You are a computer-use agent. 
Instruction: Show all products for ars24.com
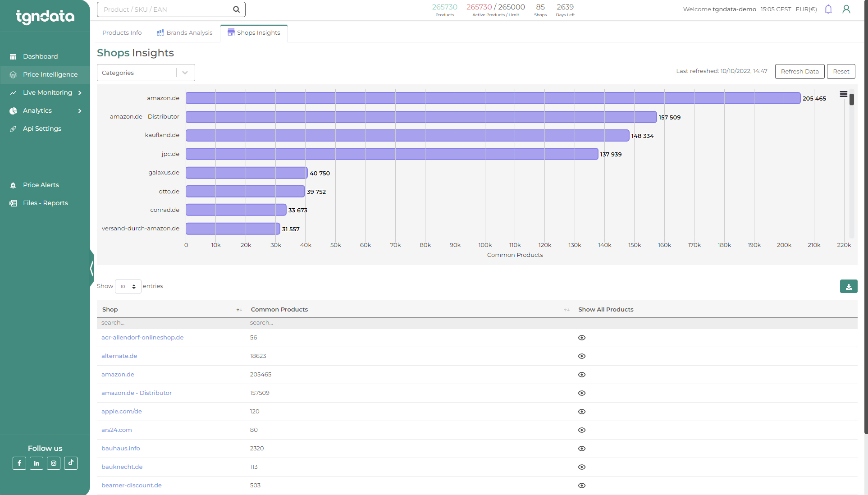point(582,430)
